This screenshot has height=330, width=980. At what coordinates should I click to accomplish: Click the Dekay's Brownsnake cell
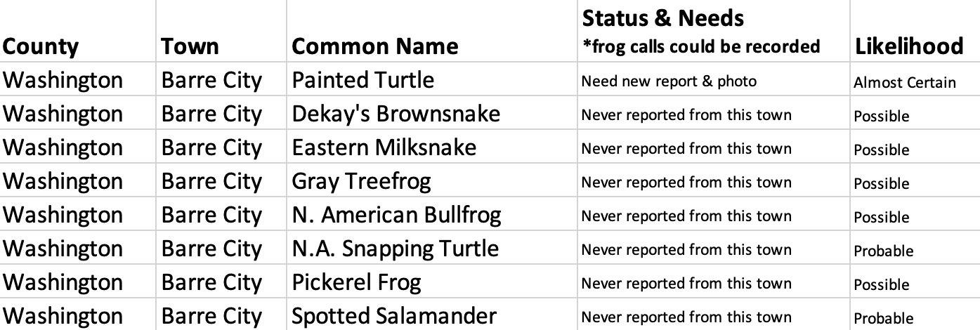(396, 114)
